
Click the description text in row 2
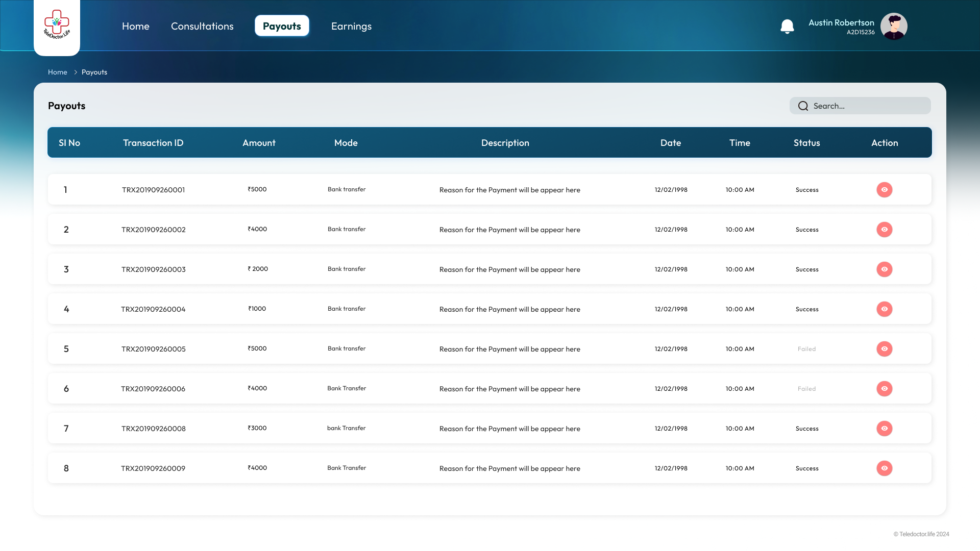click(510, 230)
